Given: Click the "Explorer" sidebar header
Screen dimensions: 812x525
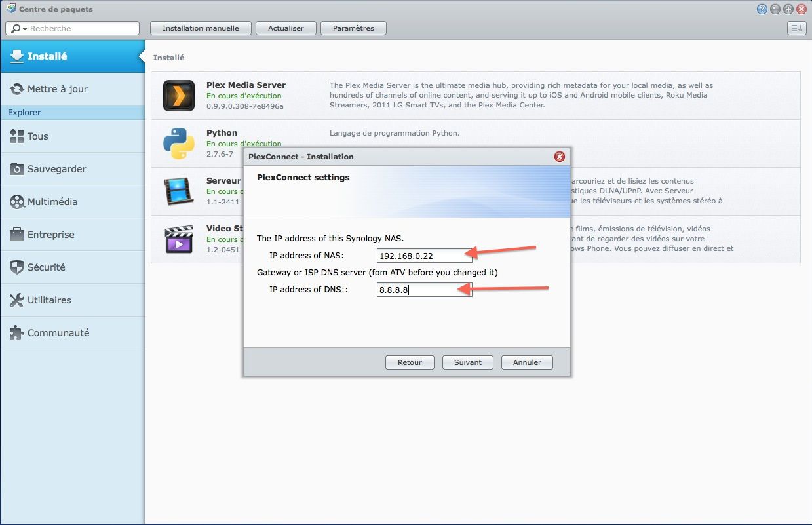Looking at the screenshot, I should pos(24,113).
